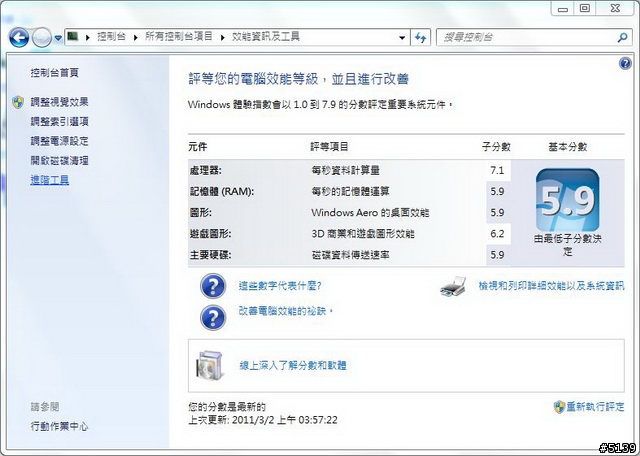640x456 pixels.
Task: Open help with the blue question icon
Action: pos(624,63)
